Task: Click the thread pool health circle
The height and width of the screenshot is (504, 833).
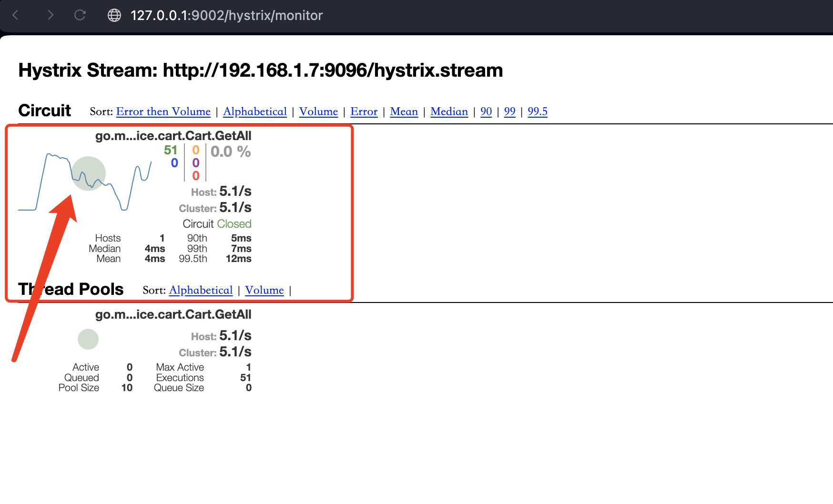Action: pyautogui.click(x=88, y=339)
